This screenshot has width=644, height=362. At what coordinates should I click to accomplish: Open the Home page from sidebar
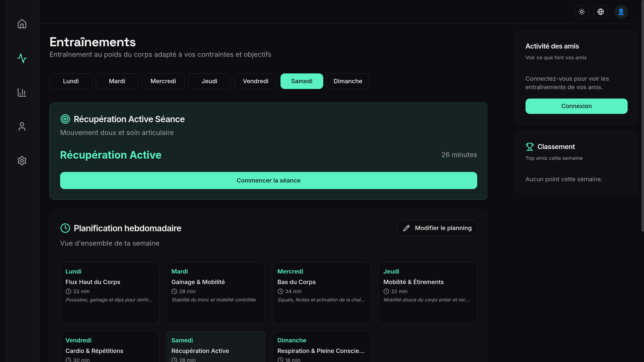22,24
